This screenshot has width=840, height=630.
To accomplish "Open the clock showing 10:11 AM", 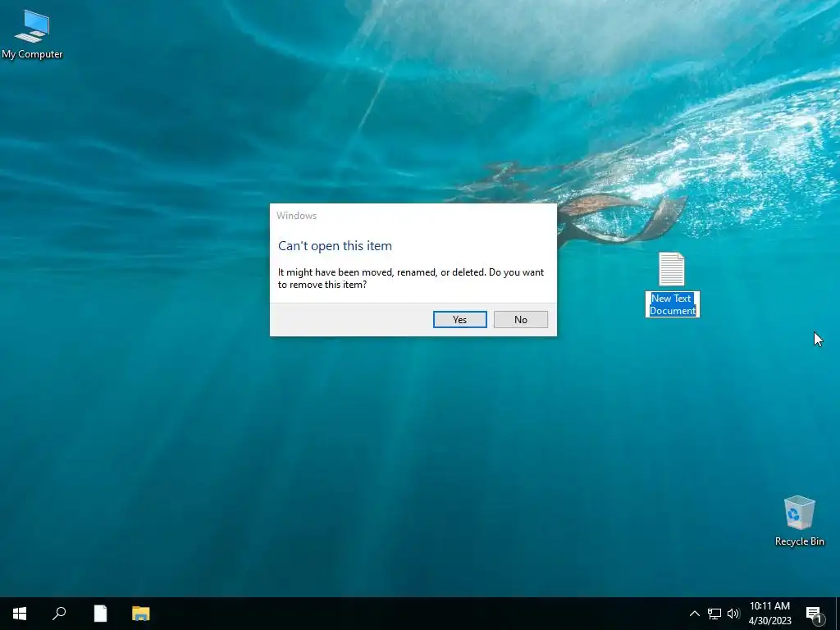I will point(769,606).
